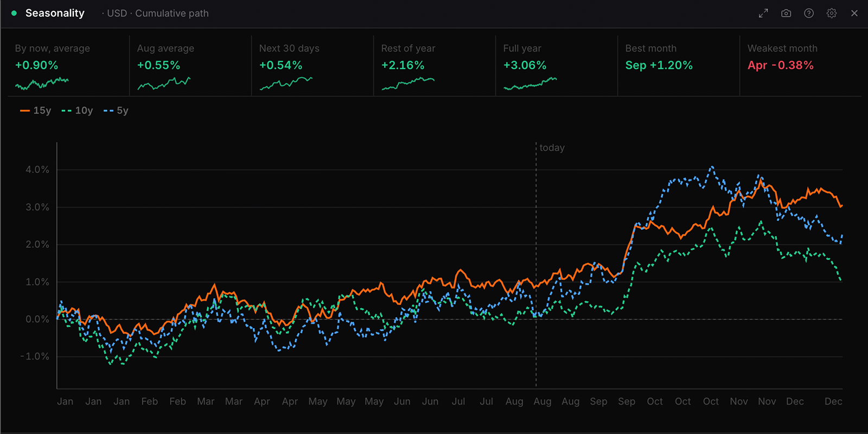This screenshot has width=868, height=434.
Task: Click the By now average sparkline
Action: (42, 84)
